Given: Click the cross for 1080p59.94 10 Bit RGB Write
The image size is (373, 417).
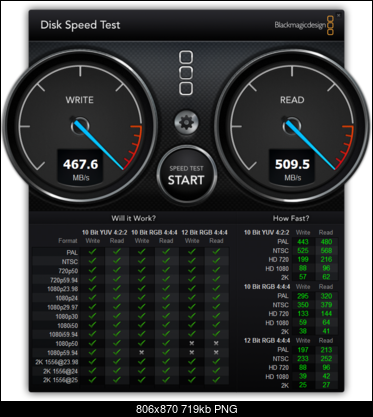Looking at the screenshot, I should click(x=142, y=352).
